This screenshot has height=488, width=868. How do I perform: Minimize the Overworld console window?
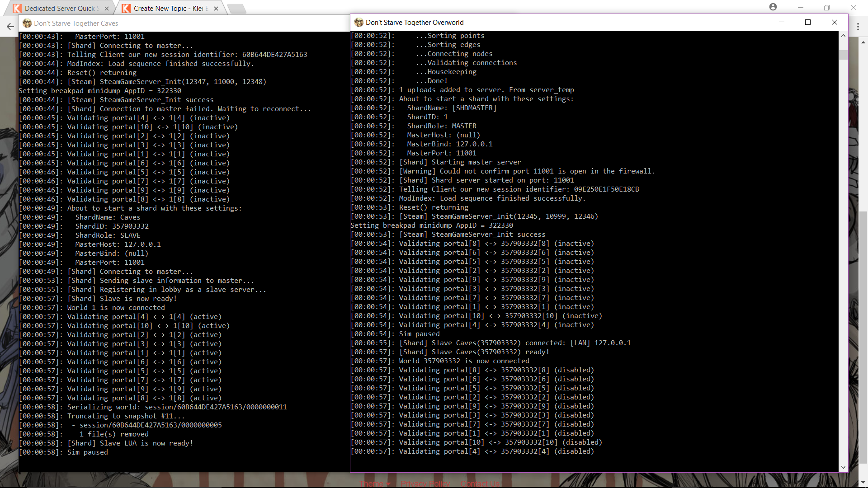click(x=782, y=22)
